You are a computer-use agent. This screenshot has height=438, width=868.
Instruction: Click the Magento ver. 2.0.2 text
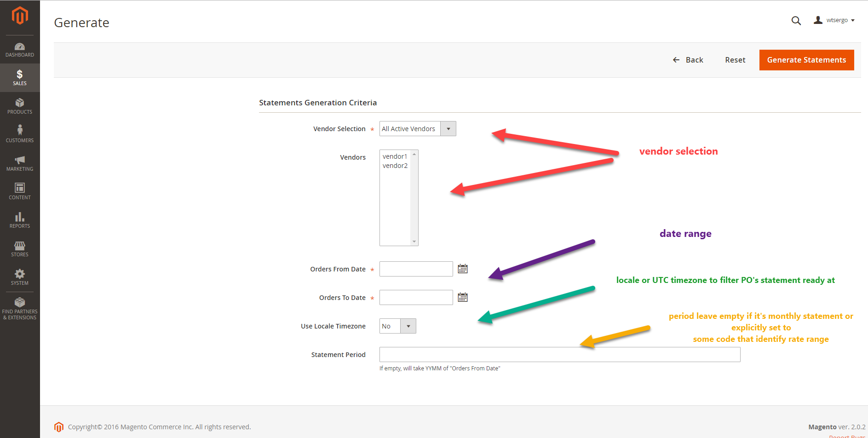point(837,427)
